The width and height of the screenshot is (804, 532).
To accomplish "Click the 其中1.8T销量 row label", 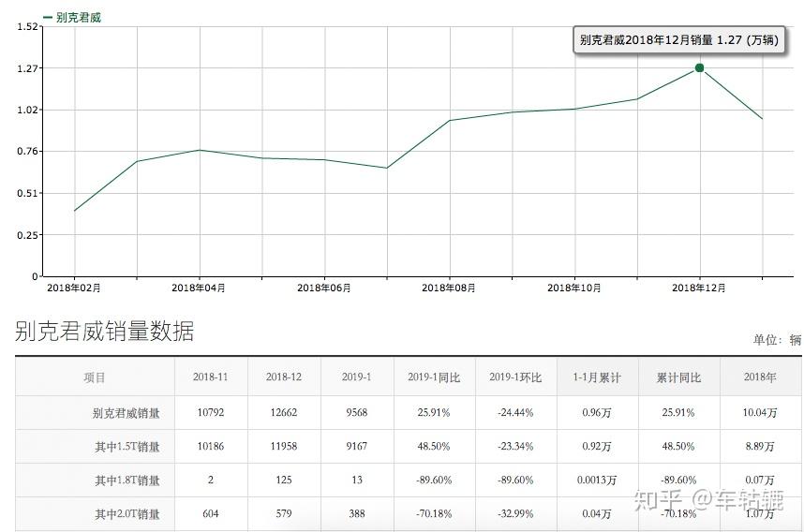I will coord(127,480).
